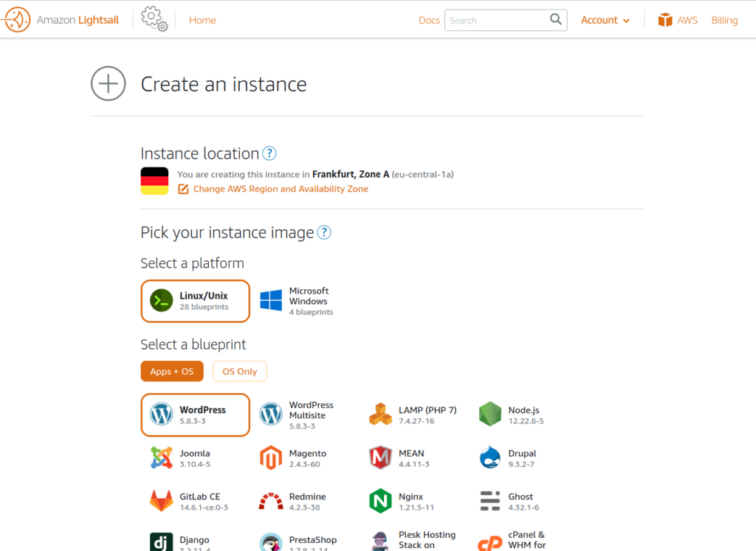Select the Linux/Unix platform option
This screenshot has width=756, height=551.
pyautogui.click(x=195, y=301)
